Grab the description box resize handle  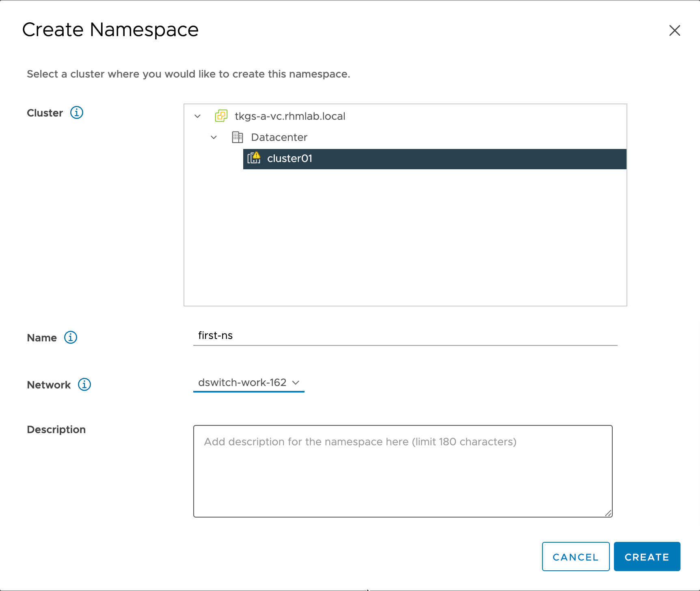608,513
